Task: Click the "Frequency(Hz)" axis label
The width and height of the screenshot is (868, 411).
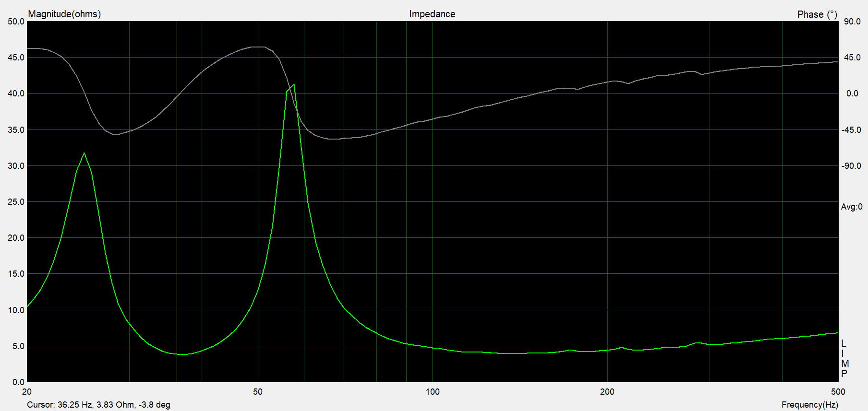Action: [809, 405]
